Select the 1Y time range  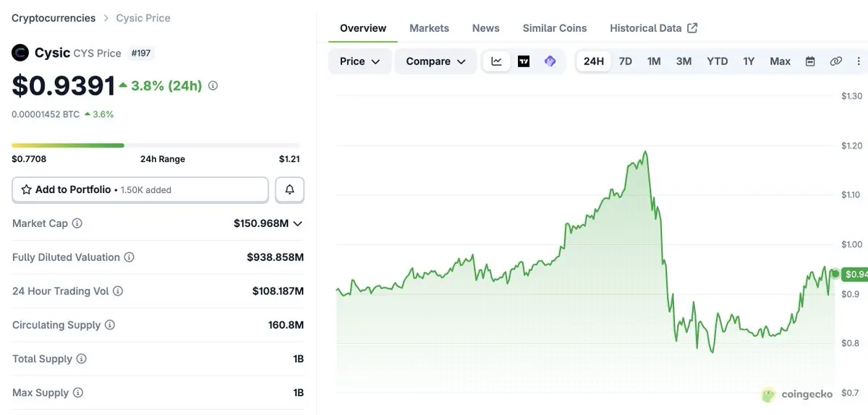[x=749, y=61]
